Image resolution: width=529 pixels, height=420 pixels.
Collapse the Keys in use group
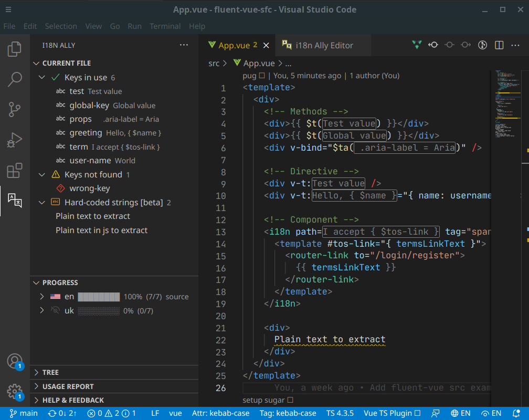tap(42, 78)
